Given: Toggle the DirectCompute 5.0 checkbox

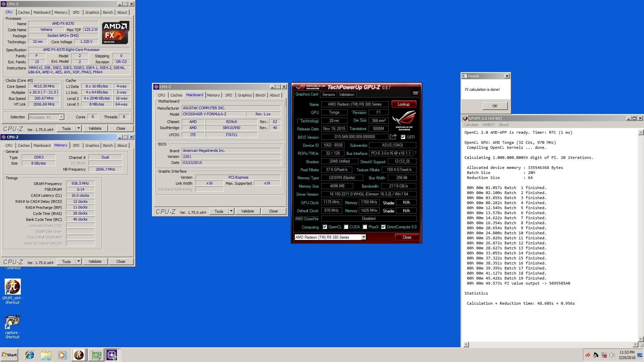Looking at the screenshot, I should pyautogui.click(x=383, y=227).
